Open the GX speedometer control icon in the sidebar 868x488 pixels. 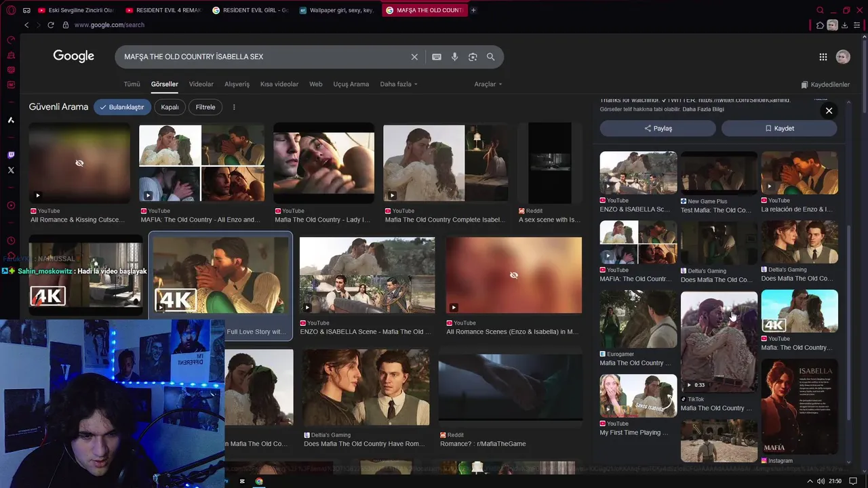point(11,40)
